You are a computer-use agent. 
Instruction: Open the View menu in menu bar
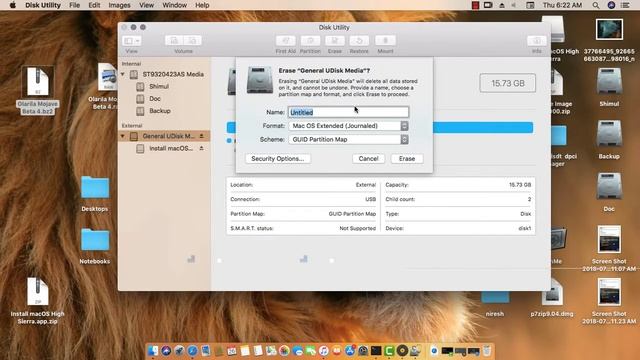pyautogui.click(x=147, y=5)
